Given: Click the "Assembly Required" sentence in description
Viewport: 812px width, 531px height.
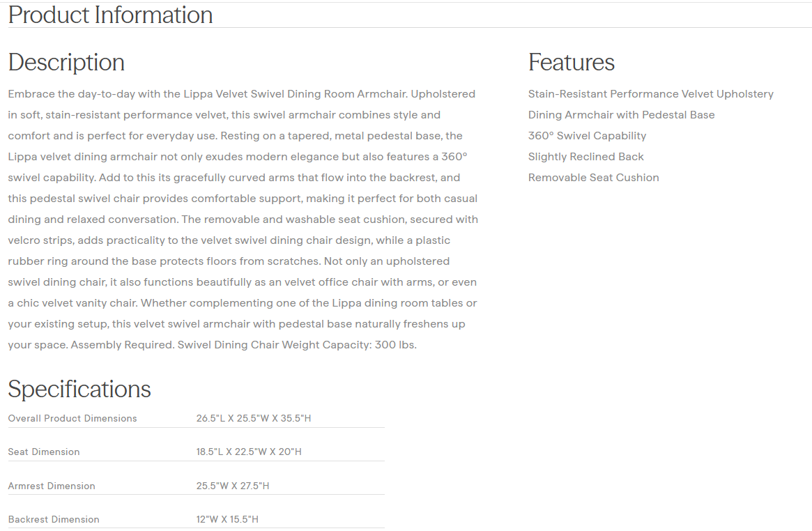Looking at the screenshot, I should pyautogui.click(x=122, y=345).
